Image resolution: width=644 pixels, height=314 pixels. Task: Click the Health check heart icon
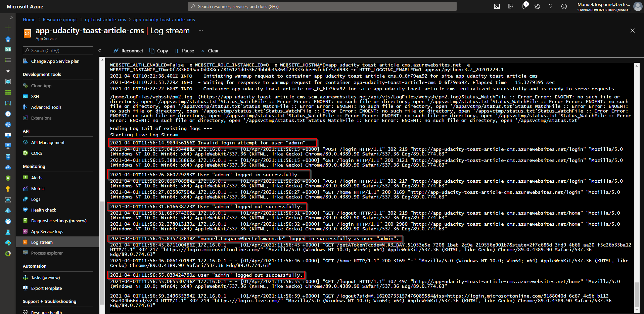pyautogui.click(x=25, y=210)
